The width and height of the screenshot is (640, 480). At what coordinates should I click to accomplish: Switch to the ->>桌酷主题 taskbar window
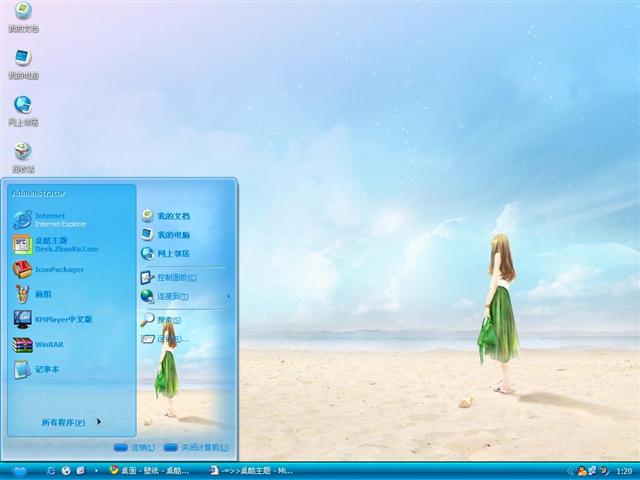tap(252, 471)
